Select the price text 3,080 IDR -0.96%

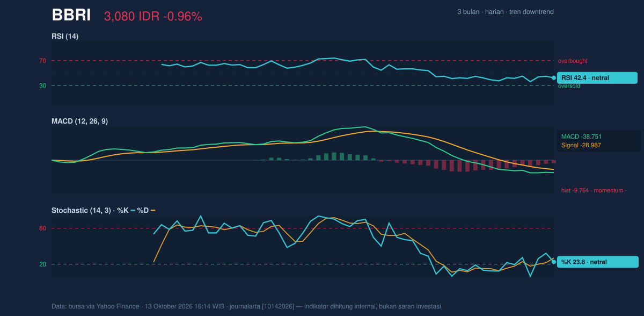[153, 17]
